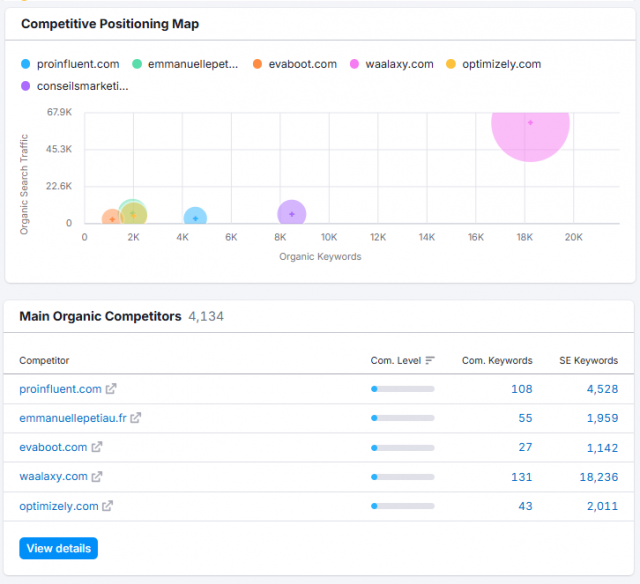
Task: Click the Com. Keywords column header
Action: 497,360
